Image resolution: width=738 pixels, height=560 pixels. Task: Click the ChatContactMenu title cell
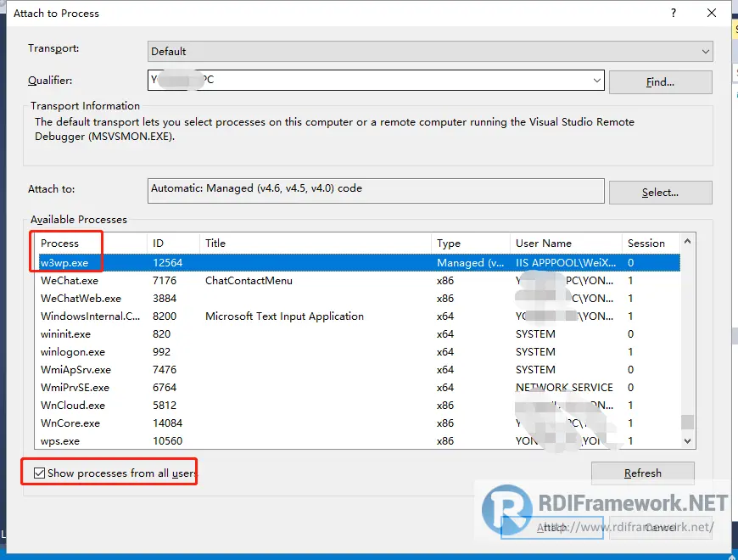click(249, 281)
